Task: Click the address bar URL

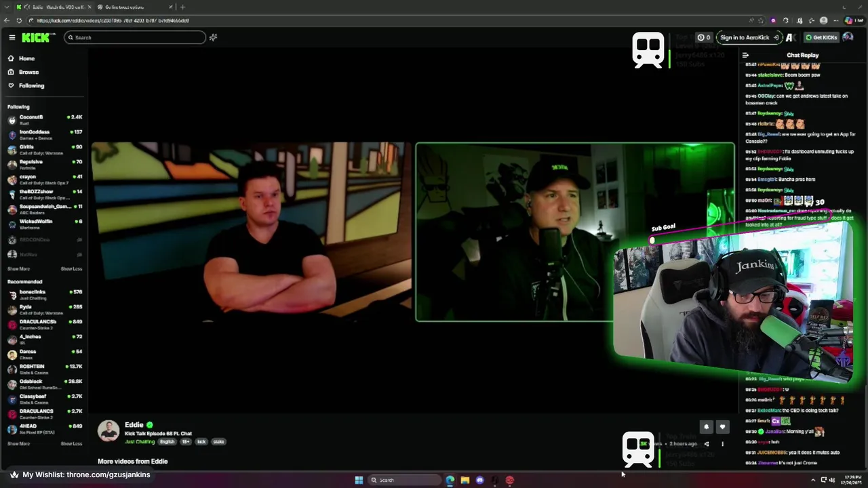Action: 113,20
